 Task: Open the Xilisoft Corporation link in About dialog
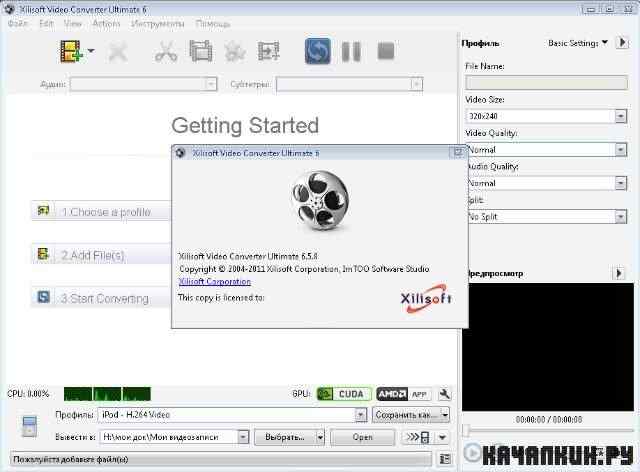(215, 282)
